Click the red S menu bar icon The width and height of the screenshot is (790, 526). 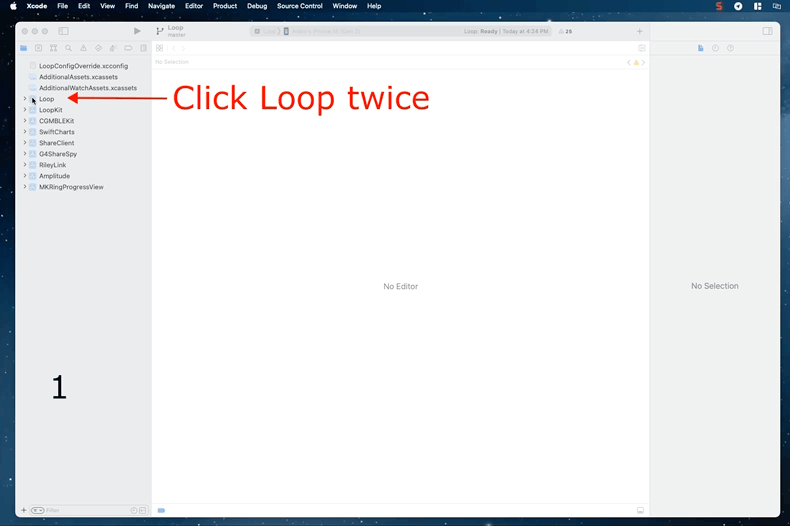[x=719, y=6]
